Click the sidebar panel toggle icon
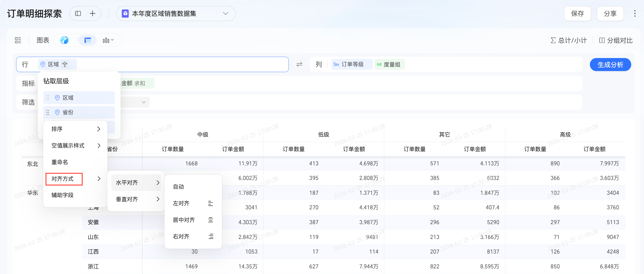Image resolution: width=644 pixels, height=274 pixels. pyautogui.click(x=78, y=14)
